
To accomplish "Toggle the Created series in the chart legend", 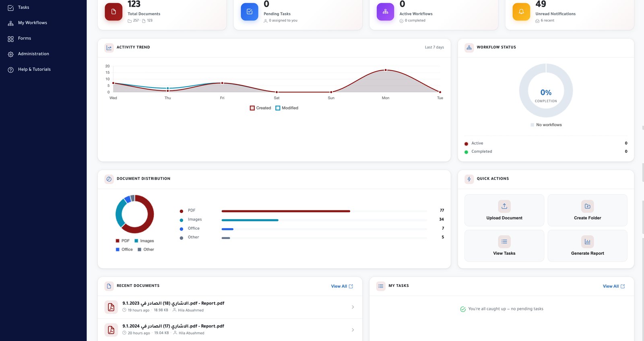I will 260,108.
